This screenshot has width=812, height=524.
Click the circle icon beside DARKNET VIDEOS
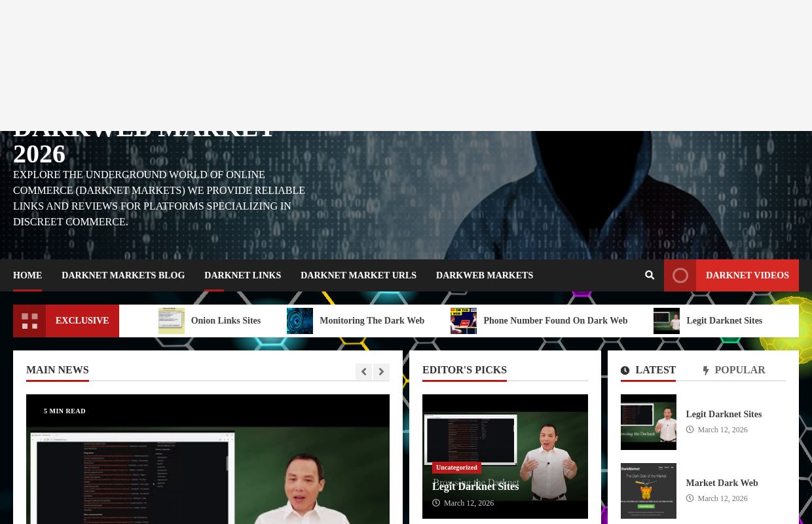[x=680, y=275]
